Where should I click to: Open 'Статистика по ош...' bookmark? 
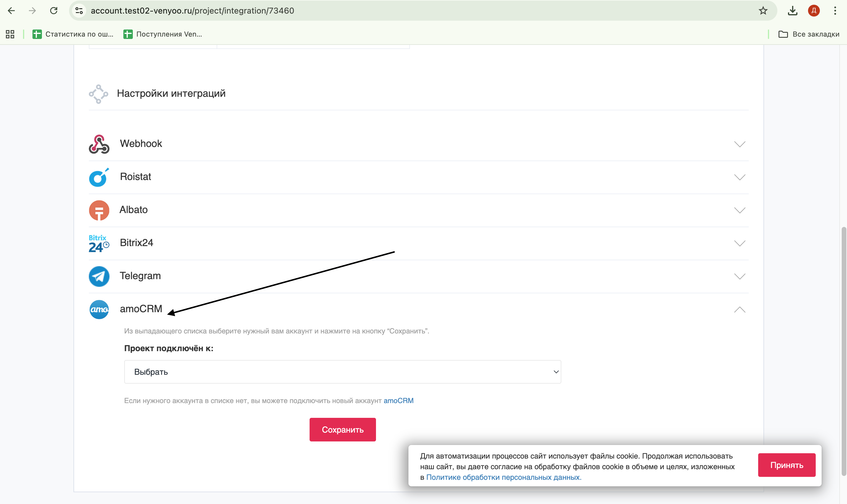pyautogui.click(x=73, y=34)
